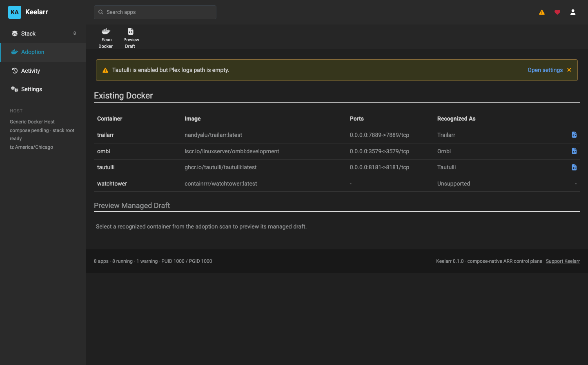Click the warning icon inside the banner

coord(105,70)
